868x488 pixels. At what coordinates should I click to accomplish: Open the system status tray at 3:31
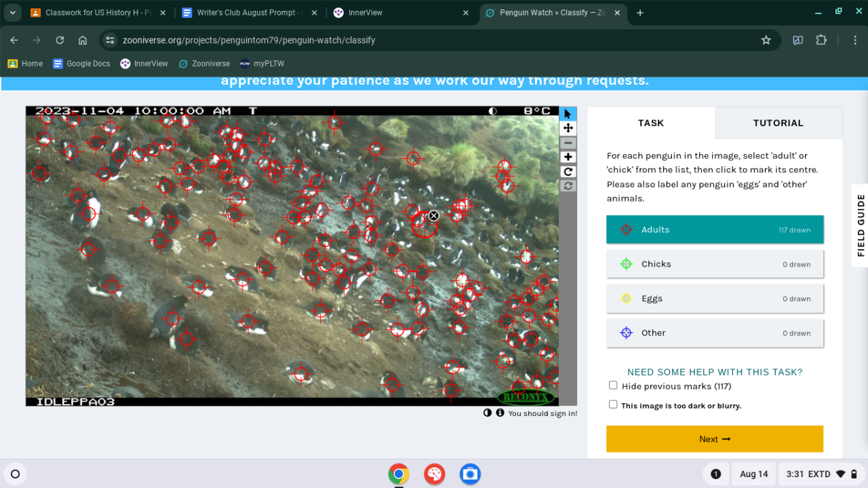coord(822,474)
